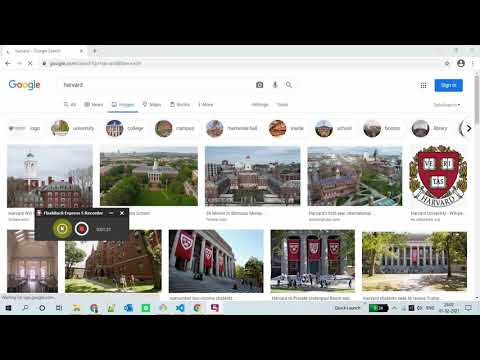Screen dimensions: 480x360
Task: Filter by logo chip
Action: point(25,128)
